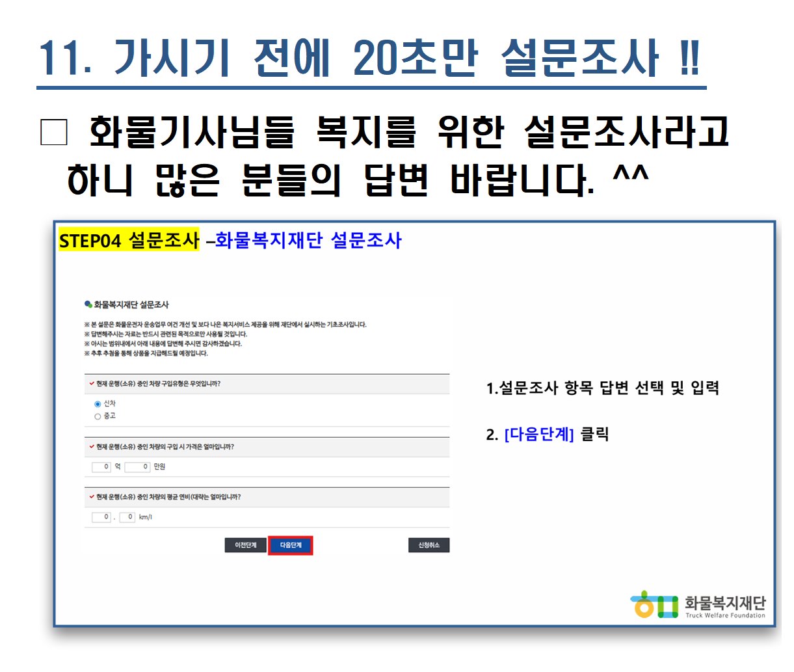Image resolution: width=794 pixels, height=672 pixels.
Task: Click the blue [다음단계] text in instructions
Action: click(538, 435)
